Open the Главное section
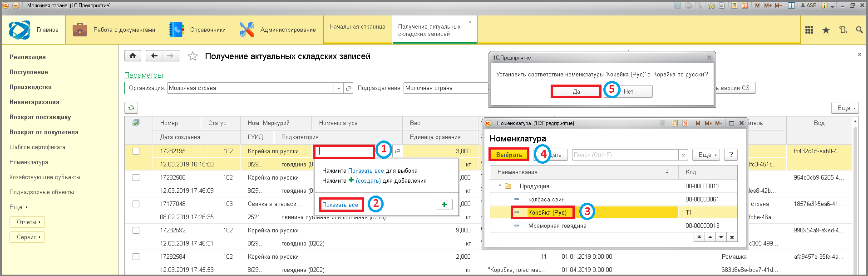868x276 pixels. tap(34, 30)
